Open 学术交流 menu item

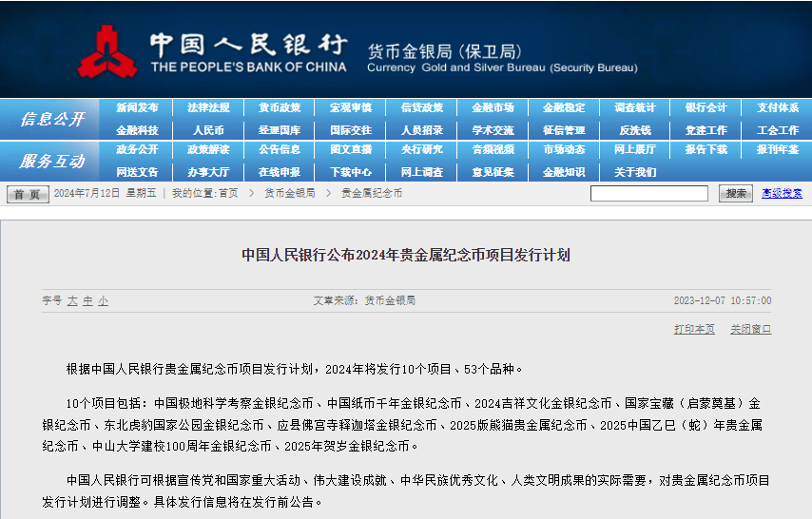[493, 130]
